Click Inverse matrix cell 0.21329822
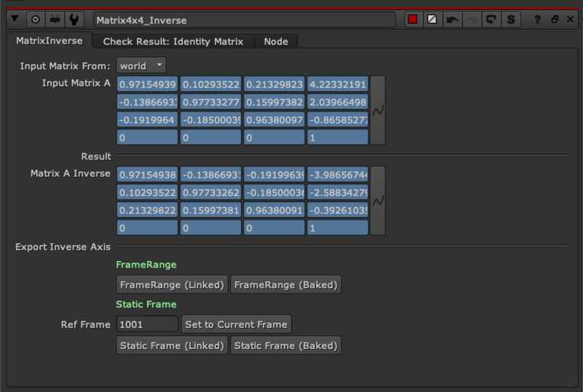The height and width of the screenshot is (392, 583). pos(147,210)
